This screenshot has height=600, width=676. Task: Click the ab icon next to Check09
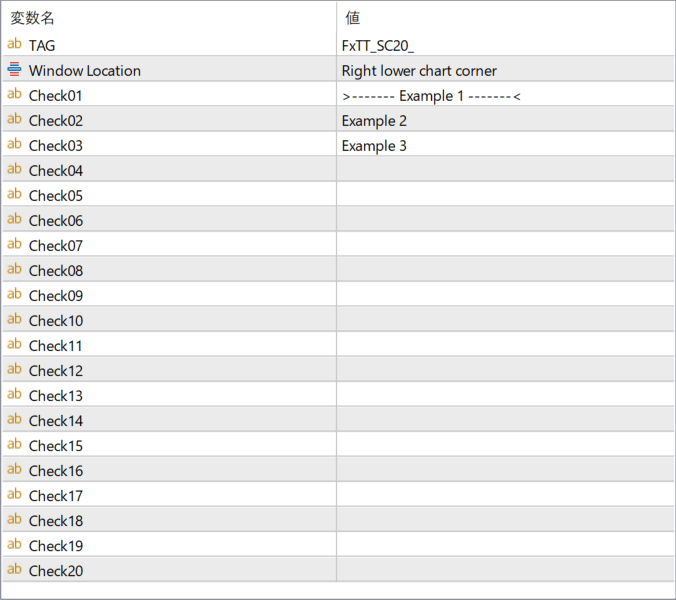pos(14,295)
